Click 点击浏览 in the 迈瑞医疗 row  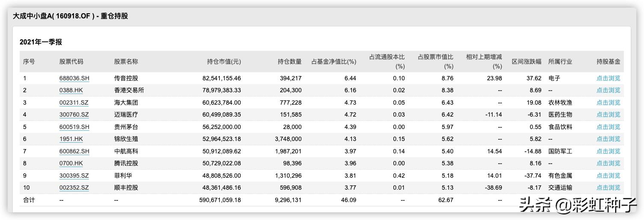click(608, 114)
